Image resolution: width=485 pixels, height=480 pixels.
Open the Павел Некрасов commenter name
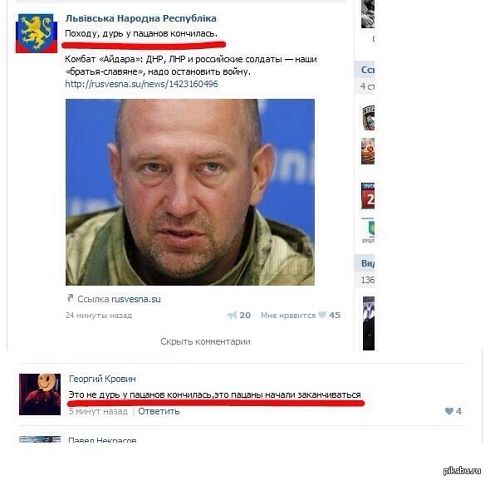(102, 440)
